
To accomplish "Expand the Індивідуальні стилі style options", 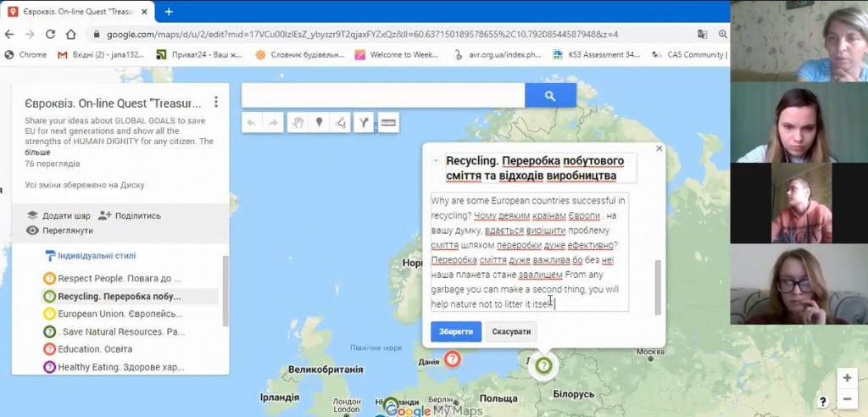I will [x=89, y=255].
